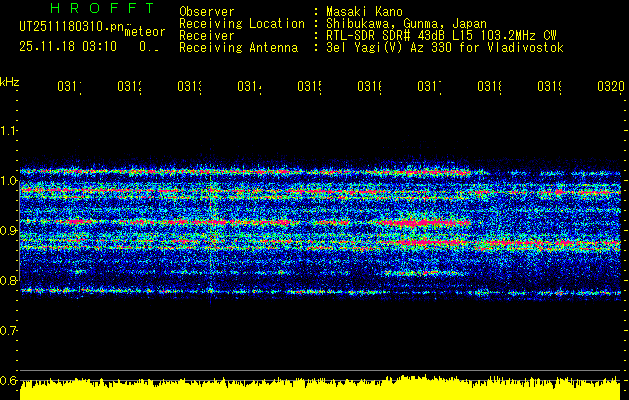Click the 0314 time marker

(x=250, y=86)
